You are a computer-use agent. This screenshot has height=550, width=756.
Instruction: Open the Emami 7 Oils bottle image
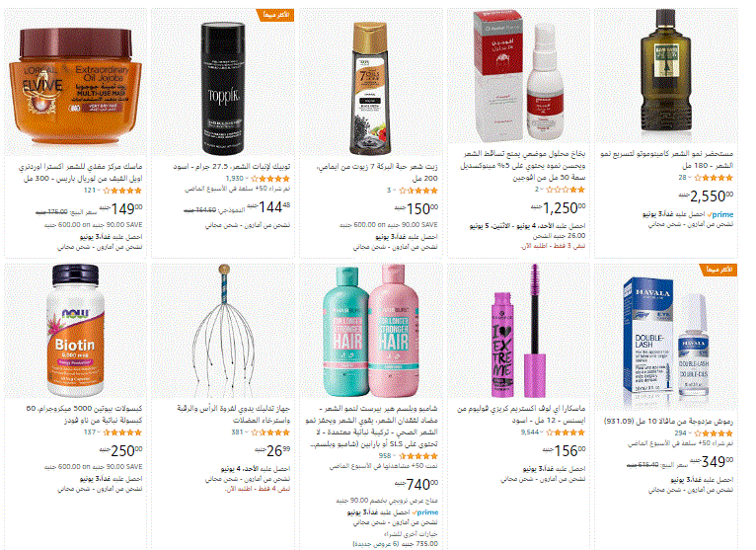tap(370, 88)
